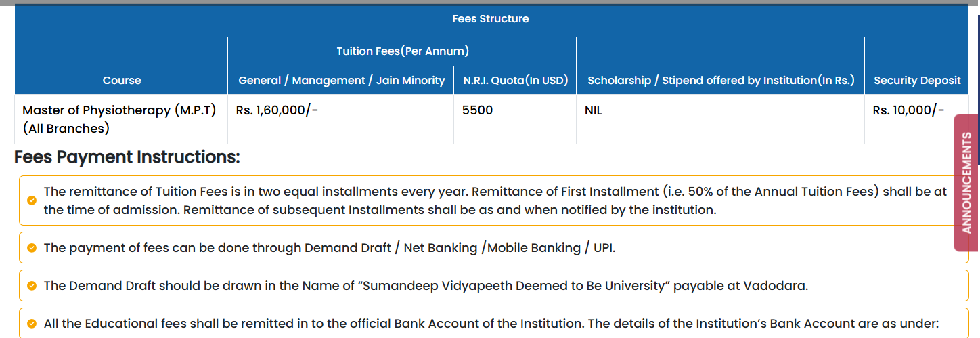Click the check icon beside the Demand Draft instruction

pyautogui.click(x=31, y=286)
